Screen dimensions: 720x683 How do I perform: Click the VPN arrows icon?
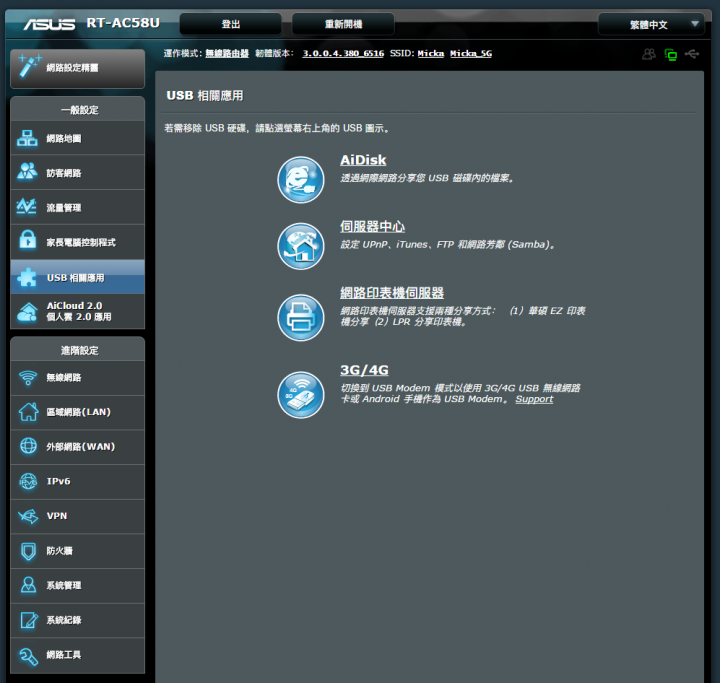[28, 516]
